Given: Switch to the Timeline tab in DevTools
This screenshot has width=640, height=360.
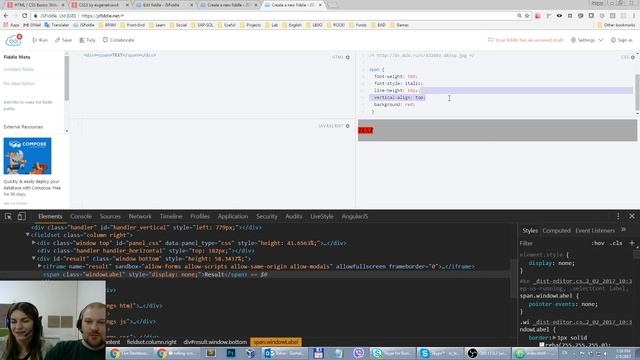Looking at the screenshot, I should (x=171, y=216).
